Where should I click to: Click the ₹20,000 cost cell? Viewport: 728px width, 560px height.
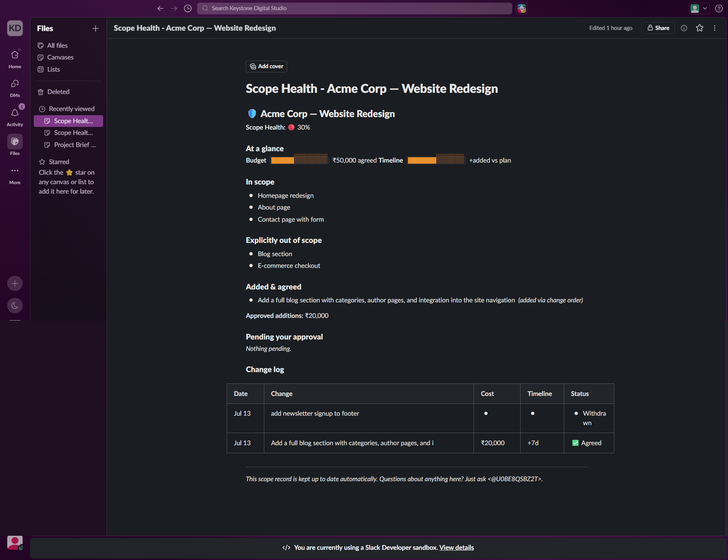click(497, 443)
